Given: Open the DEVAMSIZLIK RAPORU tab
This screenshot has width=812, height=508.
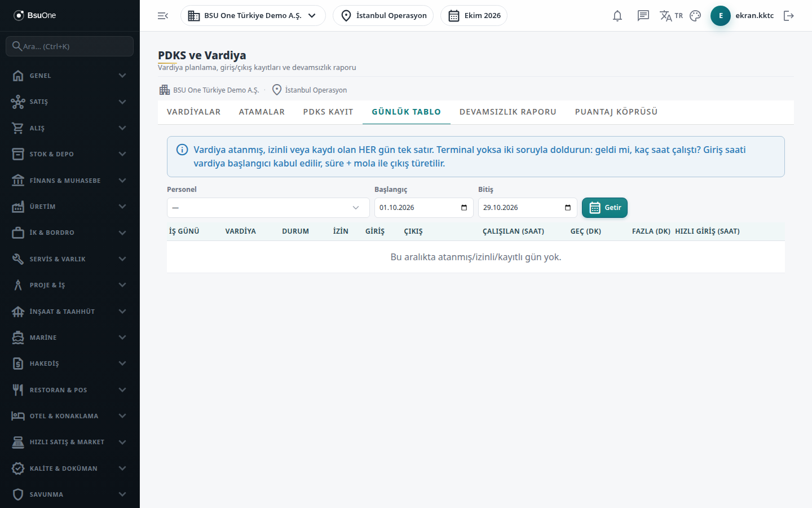Looking at the screenshot, I should coord(508,112).
